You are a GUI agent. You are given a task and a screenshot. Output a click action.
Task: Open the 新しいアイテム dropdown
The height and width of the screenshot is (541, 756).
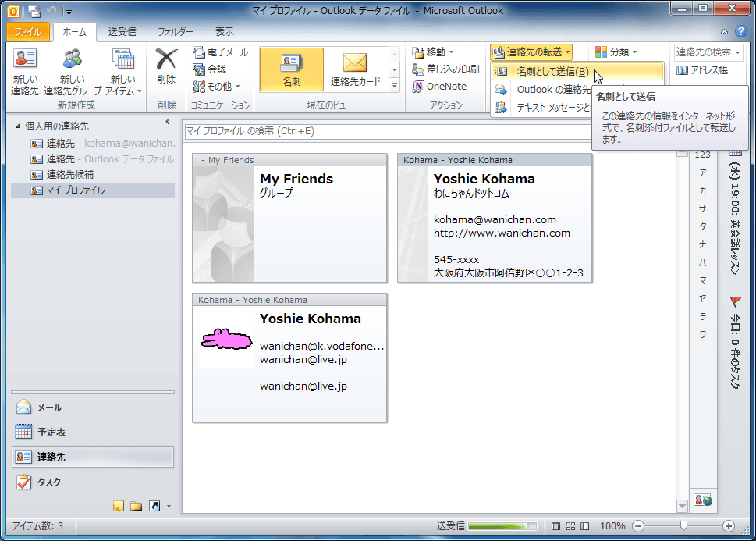pyautogui.click(x=123, y=72)
